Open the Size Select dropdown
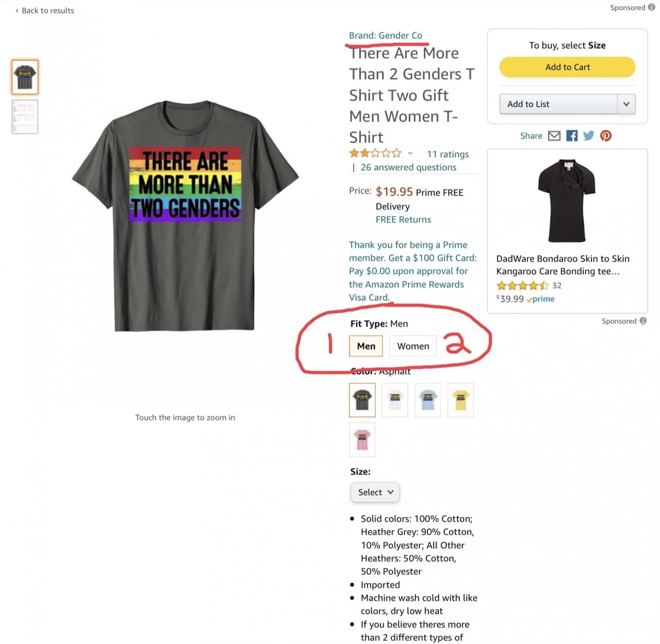 point(375,492)
